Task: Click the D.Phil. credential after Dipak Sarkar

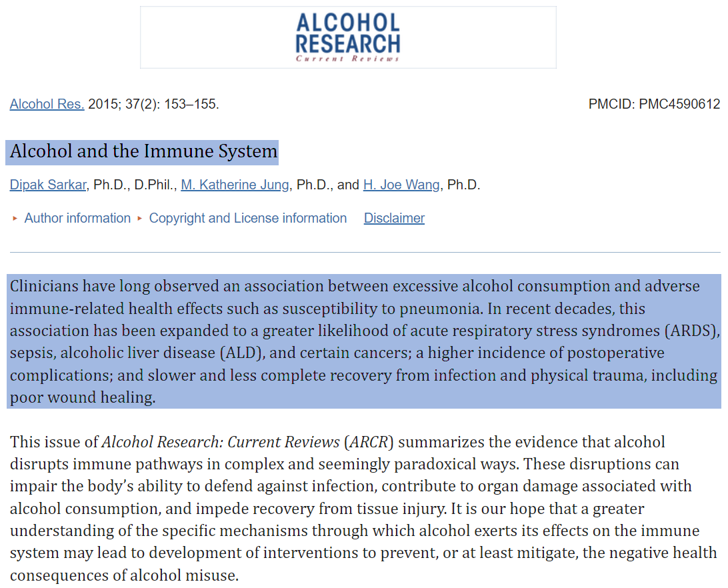Action: [154, 185]
